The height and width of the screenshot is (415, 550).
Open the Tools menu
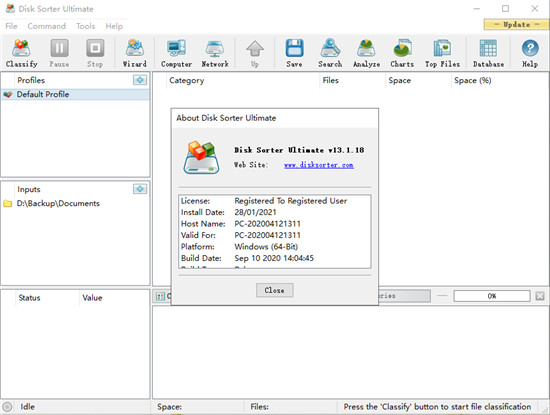point(86,26)
